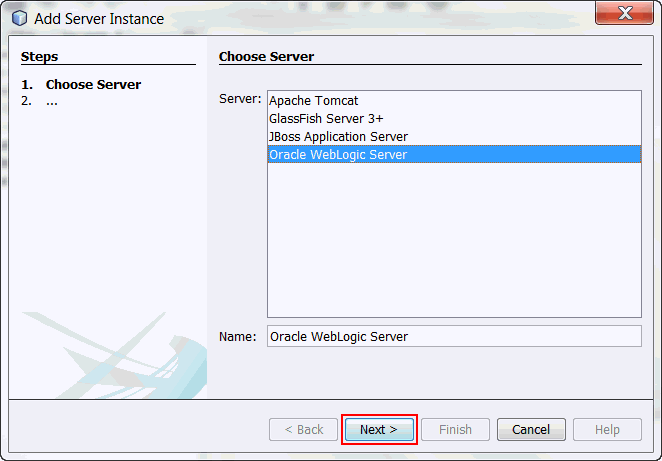Open Help for this wizard

(607, 429)
